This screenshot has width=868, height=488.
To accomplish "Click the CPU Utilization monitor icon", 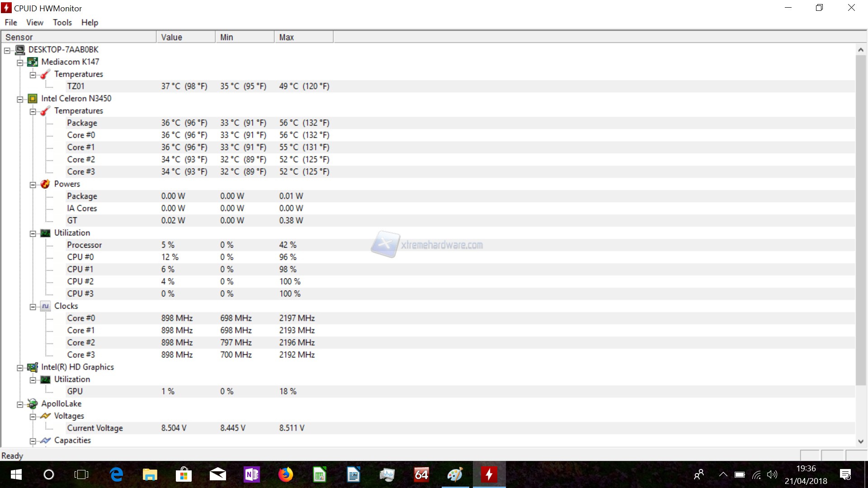I will [45, 233].
